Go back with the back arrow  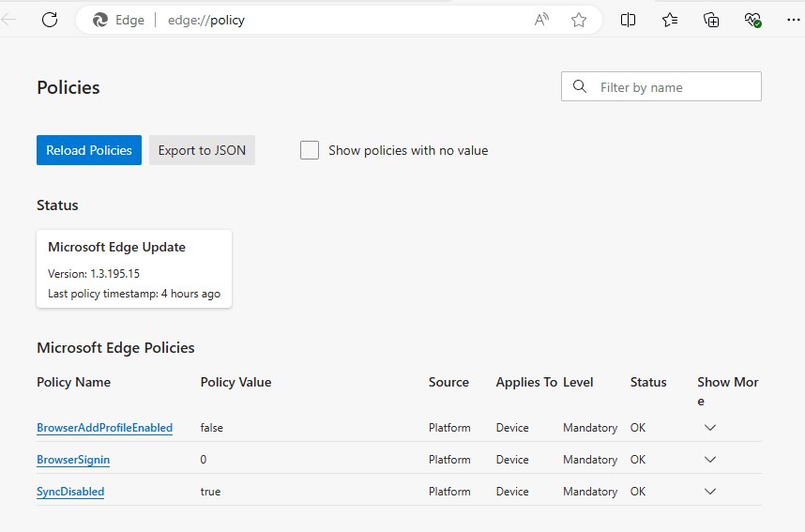[x=8, y=20]
